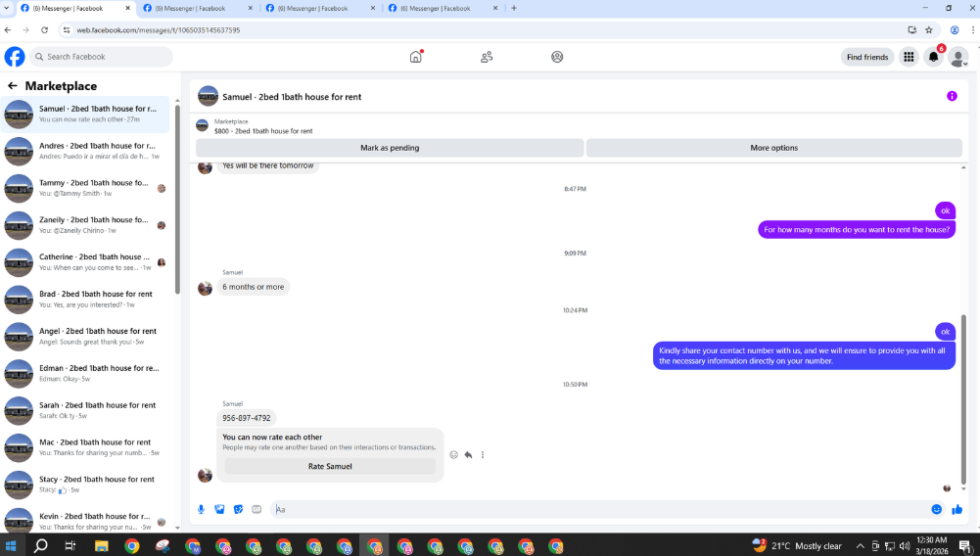Open Stacy conversation in the list
Screen dimensions: 980x556
click(85, 485)
